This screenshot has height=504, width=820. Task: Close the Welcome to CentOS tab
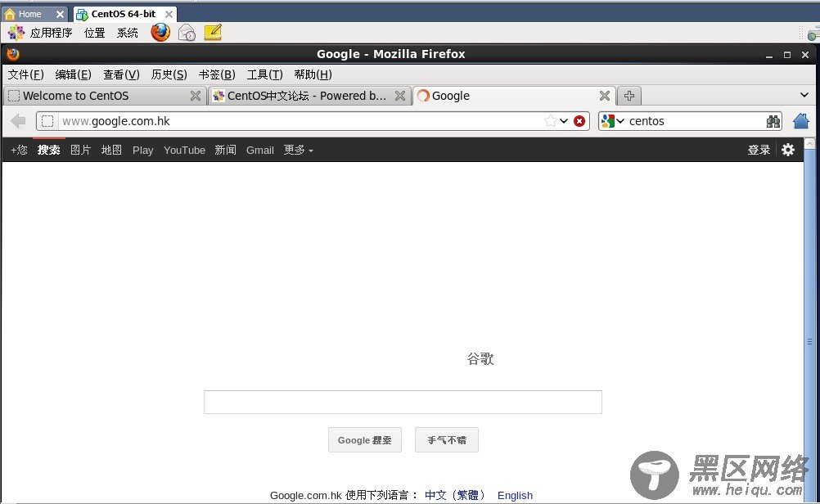(x=196, y=96)
